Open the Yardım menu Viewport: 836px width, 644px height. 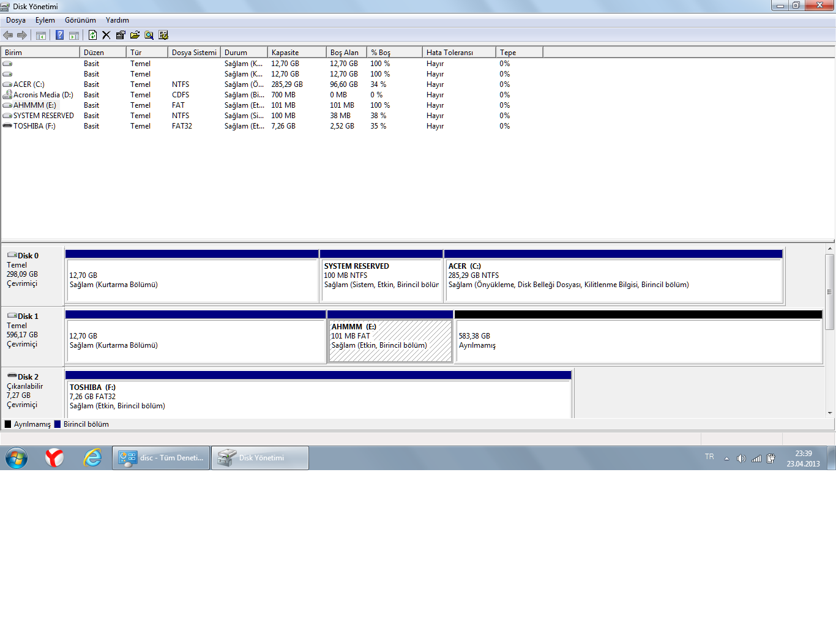click(117, 20)
